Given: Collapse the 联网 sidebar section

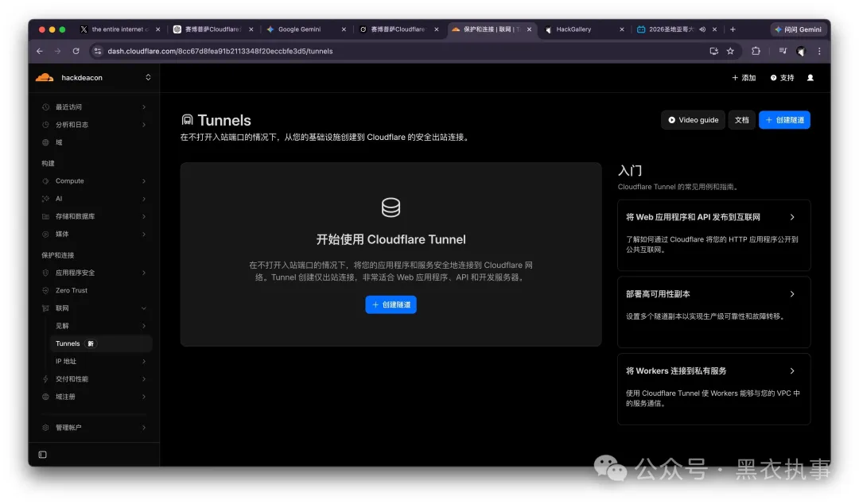Looking at the screenshot, I should [x=94, y=308].
